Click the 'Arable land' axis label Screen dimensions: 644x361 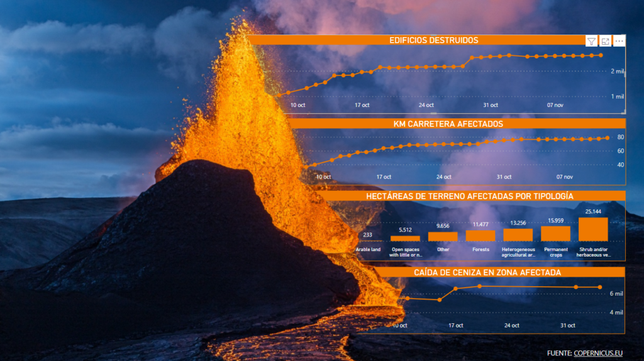[x=368, y=249]
